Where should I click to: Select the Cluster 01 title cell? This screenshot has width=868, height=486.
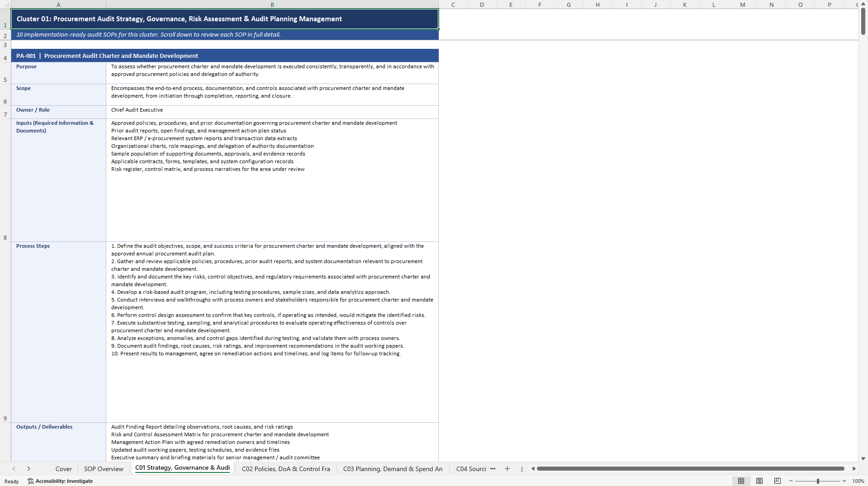pos(225,19)
